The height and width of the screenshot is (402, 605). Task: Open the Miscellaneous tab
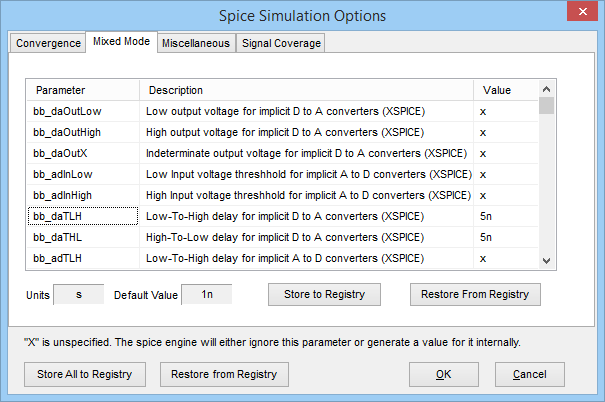pos(195,43)
